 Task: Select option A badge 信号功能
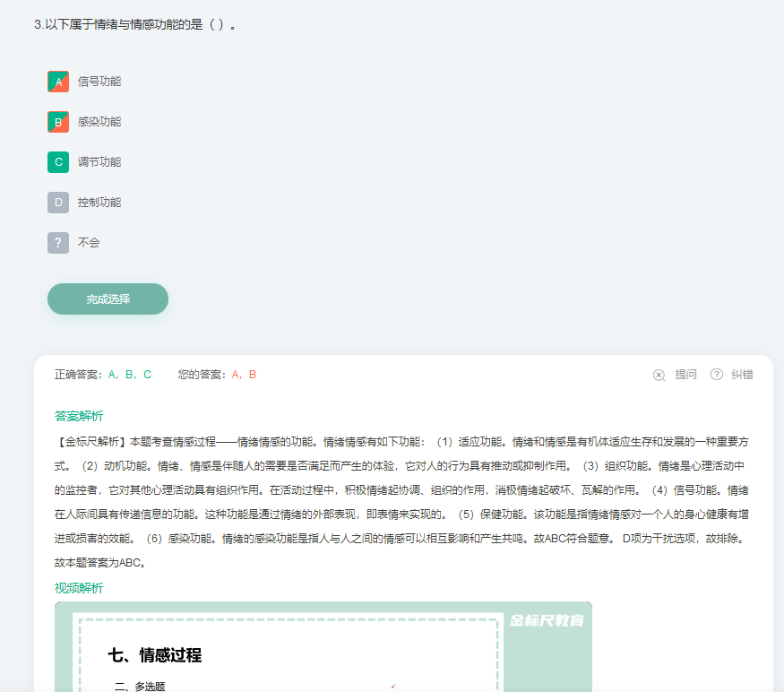tap(58, 82)
